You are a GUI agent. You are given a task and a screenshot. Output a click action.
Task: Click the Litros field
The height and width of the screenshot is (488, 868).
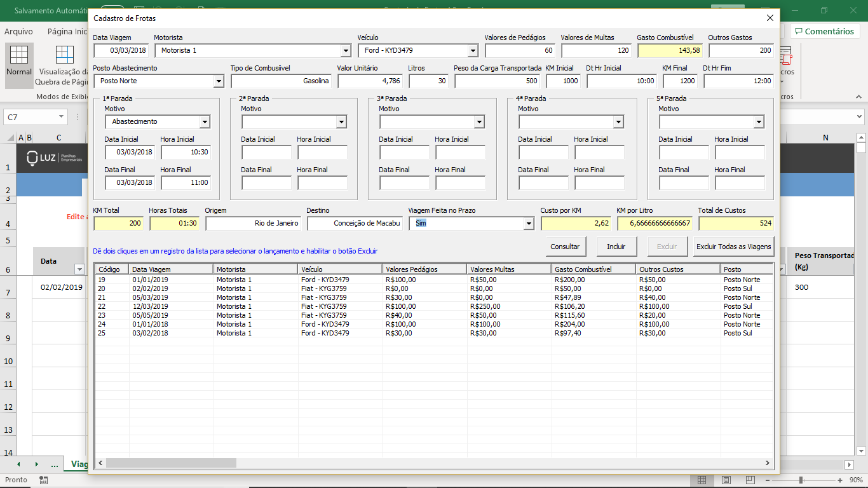point(428,81)
